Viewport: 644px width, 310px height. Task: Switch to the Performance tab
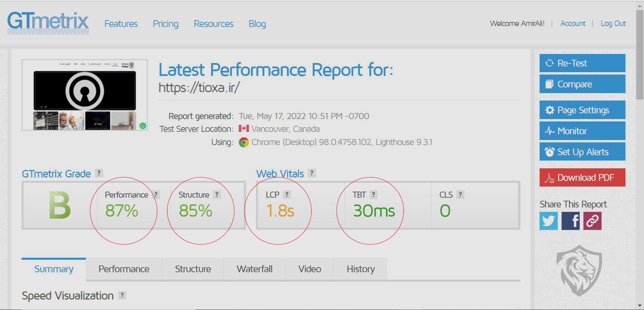pos(124,269)
